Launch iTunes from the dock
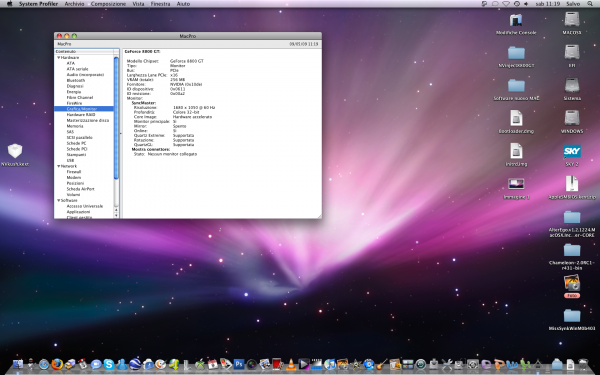This screenshot has height=375, width=600. [x=329, y=364]
